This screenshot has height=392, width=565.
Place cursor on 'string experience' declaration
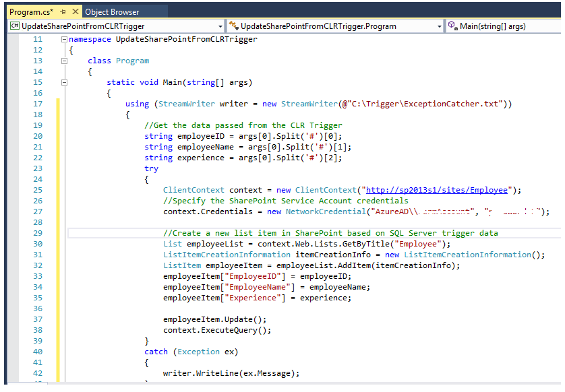tap(184, 158)
